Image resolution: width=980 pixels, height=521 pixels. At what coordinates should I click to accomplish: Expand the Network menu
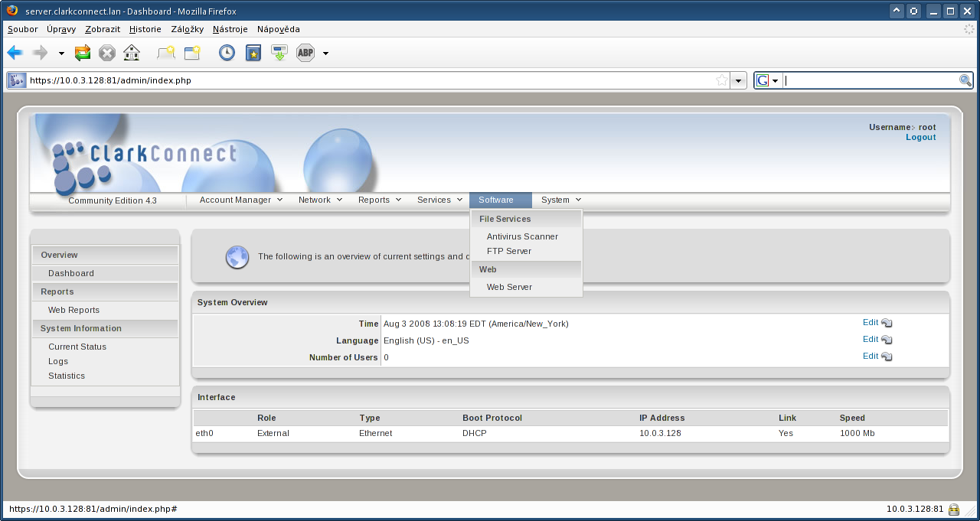click(x=320, y=200)
